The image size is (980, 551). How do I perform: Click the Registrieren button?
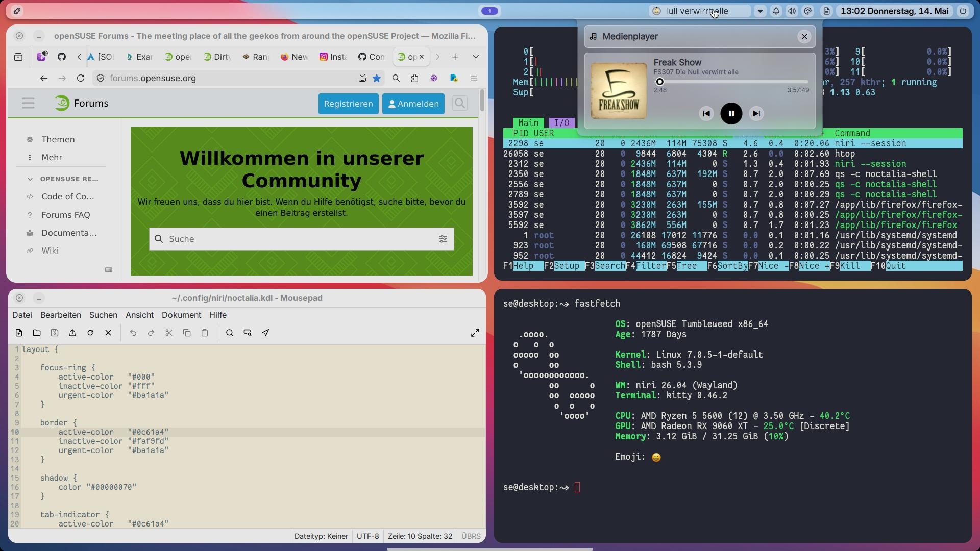pyautogui.click(x=349, y=104)
